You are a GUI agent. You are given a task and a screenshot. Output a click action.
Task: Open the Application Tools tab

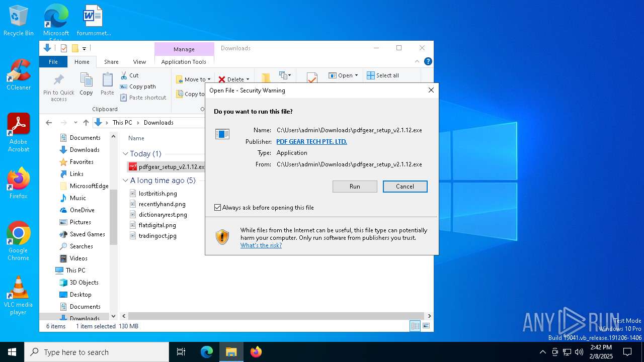(x=184, y=62)
